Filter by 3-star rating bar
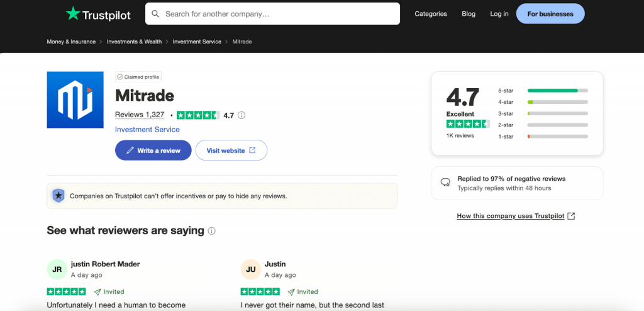 543,113
